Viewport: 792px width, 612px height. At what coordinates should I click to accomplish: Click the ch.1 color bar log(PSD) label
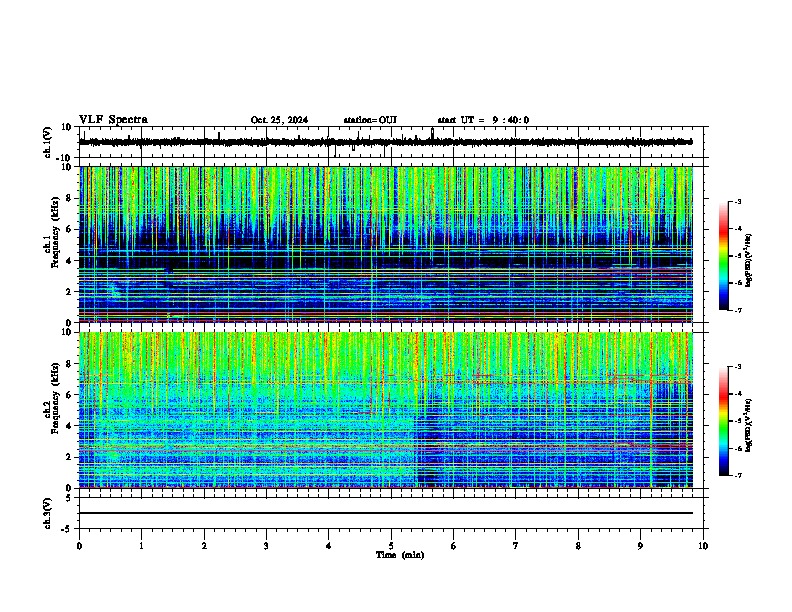tap(748, 260)
